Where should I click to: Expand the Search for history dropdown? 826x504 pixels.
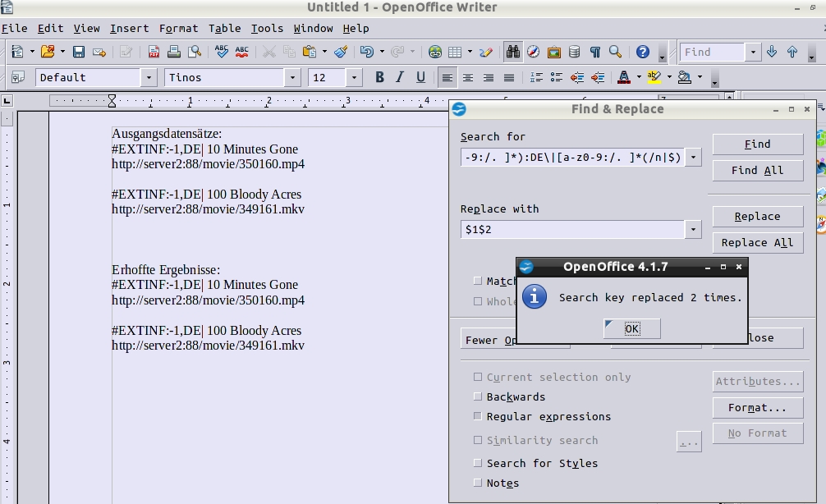[x=693, y=157]
